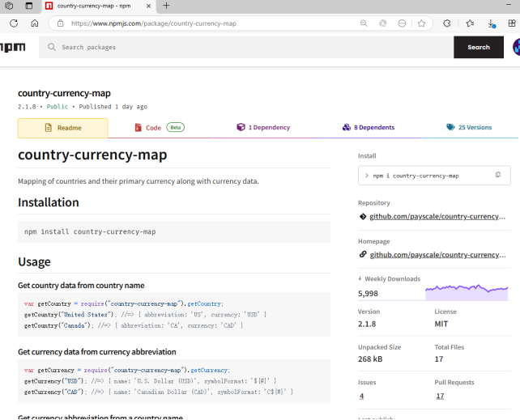Open the Homepage github link
The width and height of the screenshot is (520, 420).
tap(437, 255)
